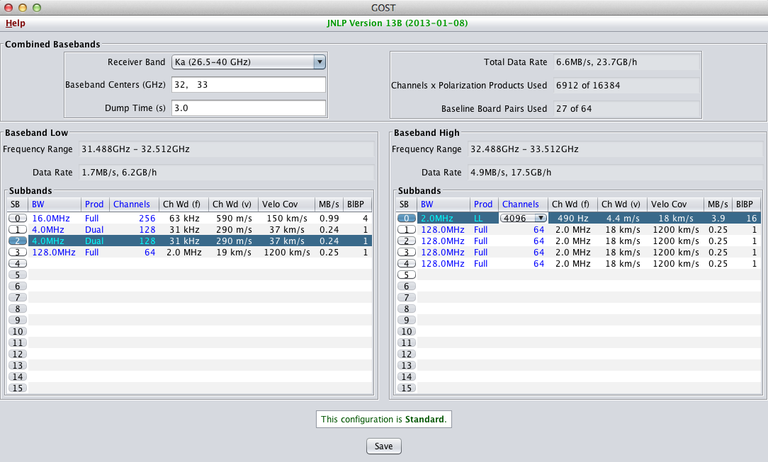The height and width of the screenshot is (462, 768).
Task: Click the Dump Time input field
Action: tap(248, 108)
